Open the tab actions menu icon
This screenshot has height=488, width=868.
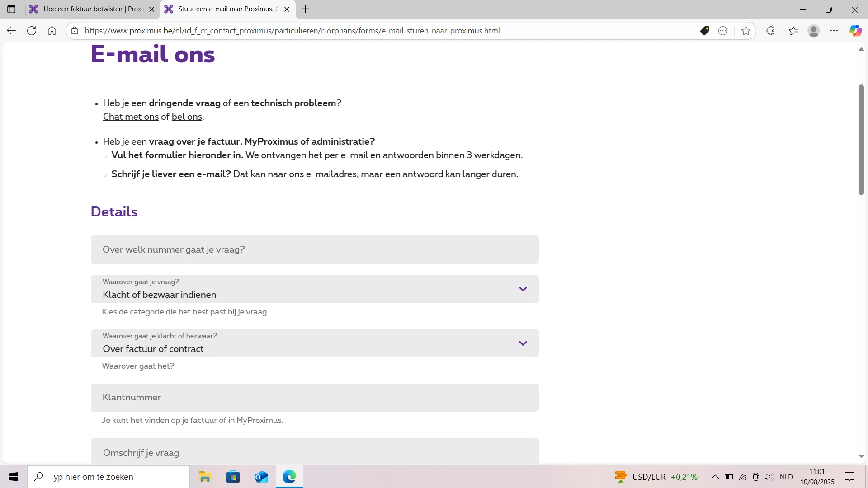click(x=12, y=9)
